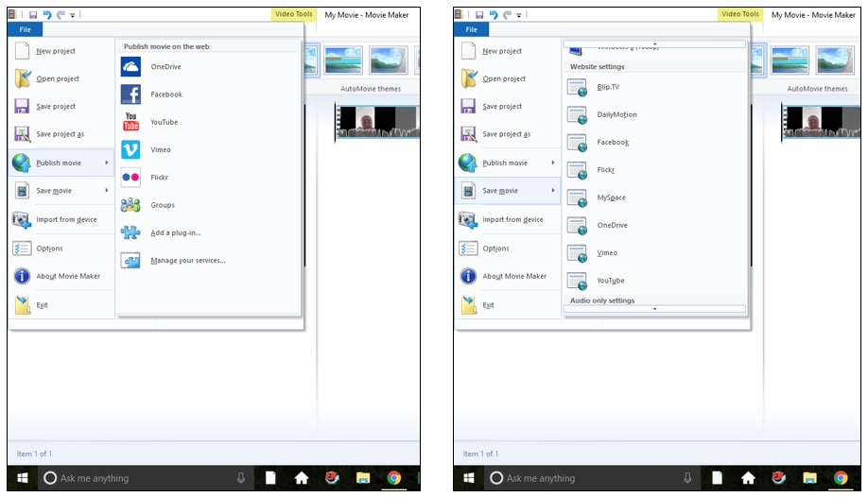Click Chrome taskbar icon below Publish submenu window
The image size is (868, 497).
[x=393, y=478]
